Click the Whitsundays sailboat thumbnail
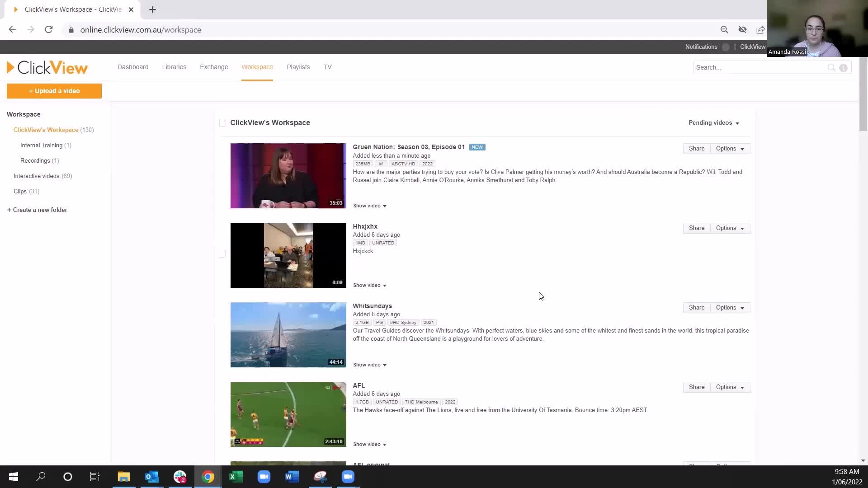The image size is (868, 488). tap(288, 335)
